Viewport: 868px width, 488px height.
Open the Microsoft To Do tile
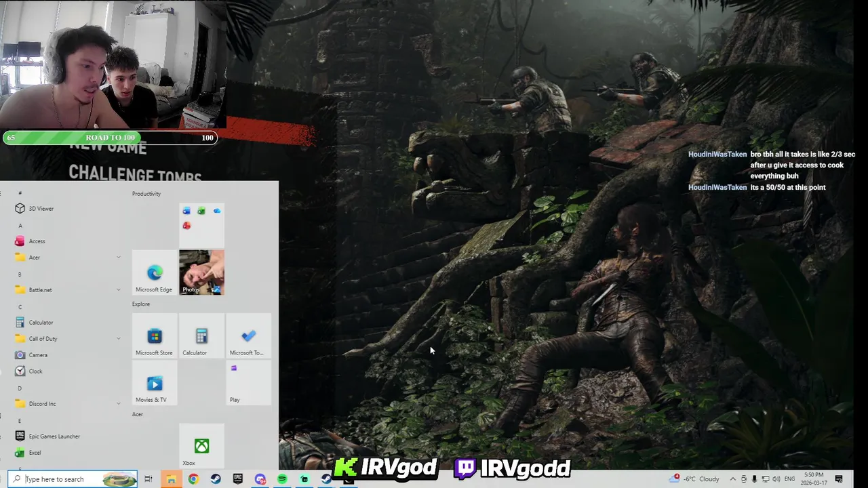248,335
